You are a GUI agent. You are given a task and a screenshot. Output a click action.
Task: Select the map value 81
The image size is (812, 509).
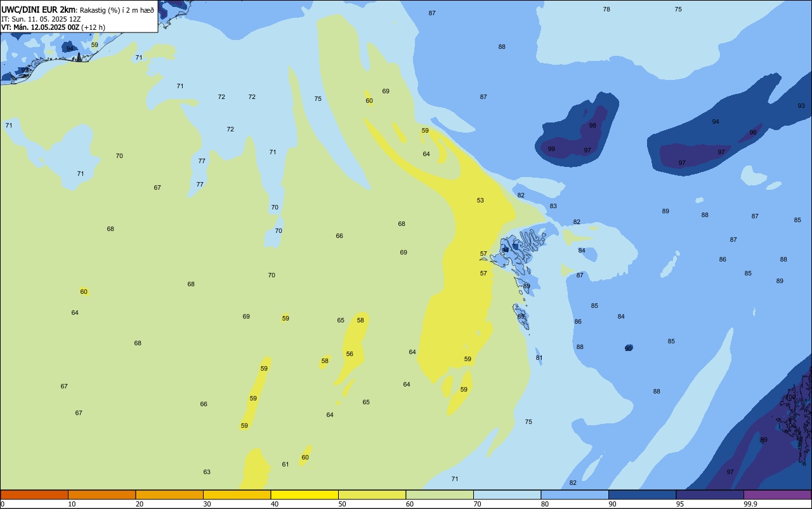(539, 358)
